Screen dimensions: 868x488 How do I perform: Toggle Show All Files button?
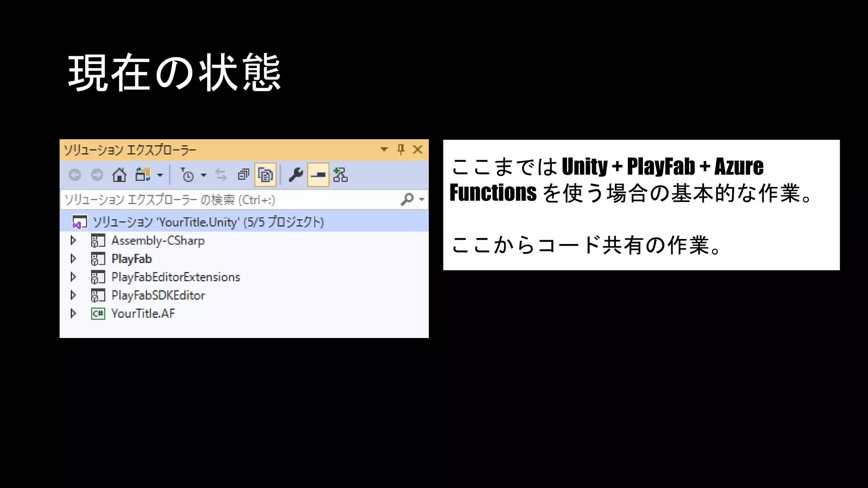pyautogui.click(x=265, y=175)
